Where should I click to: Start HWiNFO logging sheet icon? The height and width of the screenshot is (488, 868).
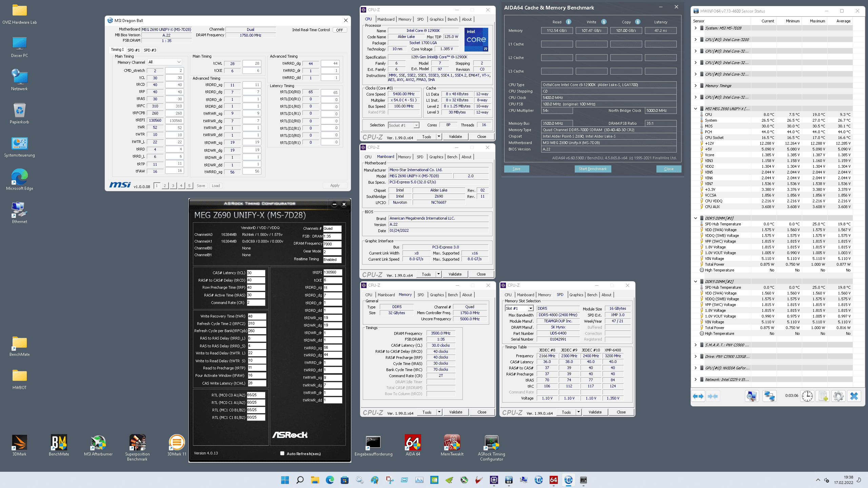point(823,396)
